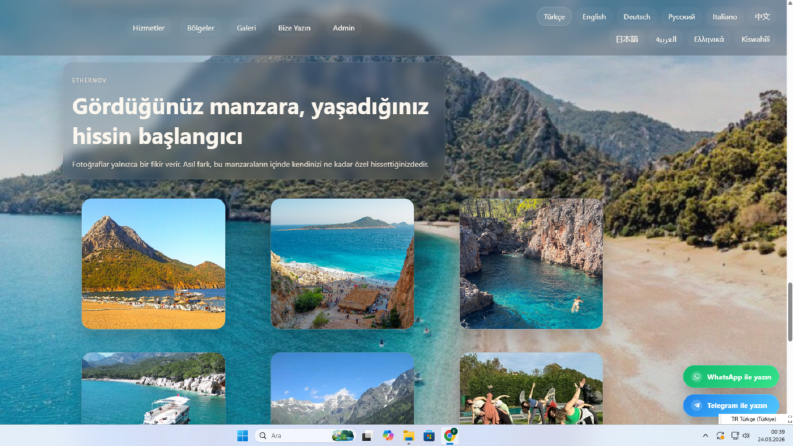Viewport: 793px width, 446px height.
Task: Click the paragraph beginning Fotoğraflar yalnızca
Action: [x=250, y=164]
